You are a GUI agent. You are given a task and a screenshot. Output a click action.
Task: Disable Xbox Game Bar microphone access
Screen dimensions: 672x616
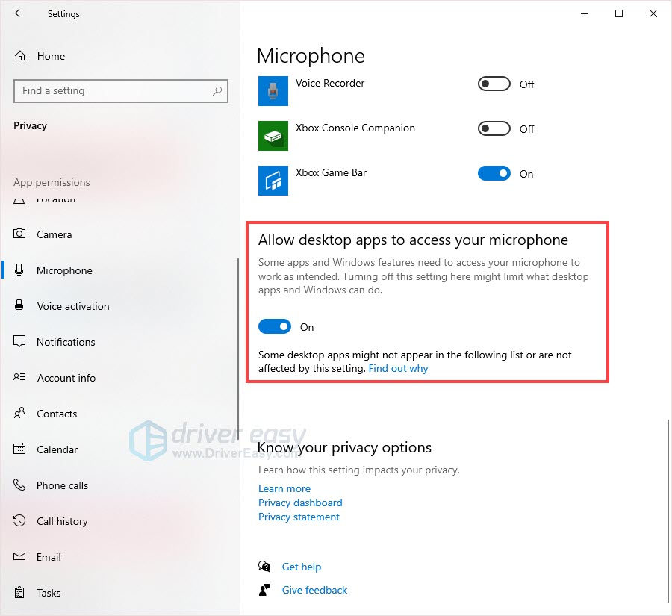pyautogui.click(x=494, y=174)
